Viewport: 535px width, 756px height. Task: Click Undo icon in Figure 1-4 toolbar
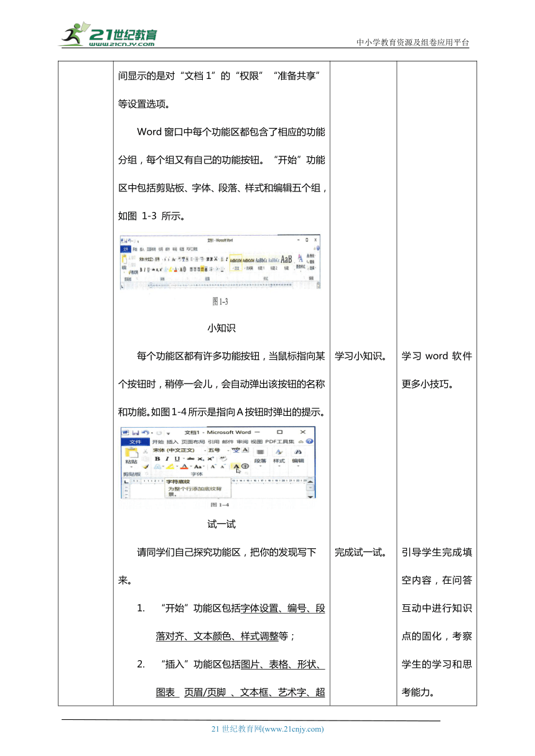(x=145, y=432)
